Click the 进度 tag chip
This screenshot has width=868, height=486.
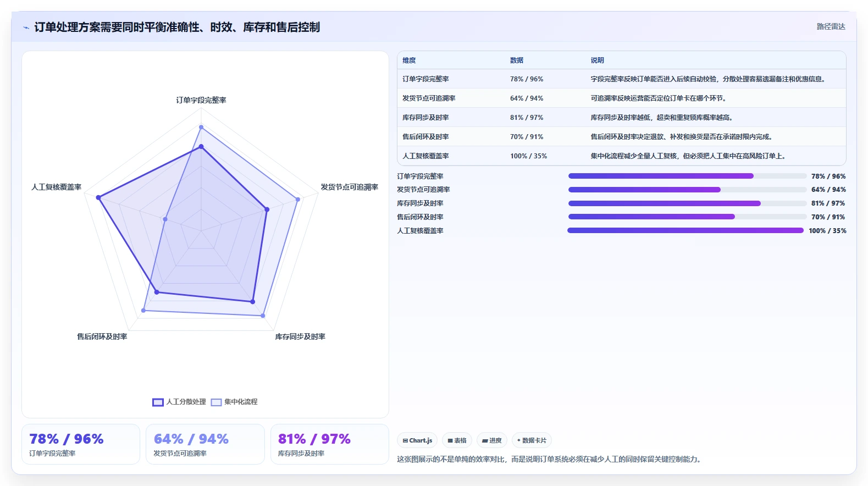[x=491, y=440]
